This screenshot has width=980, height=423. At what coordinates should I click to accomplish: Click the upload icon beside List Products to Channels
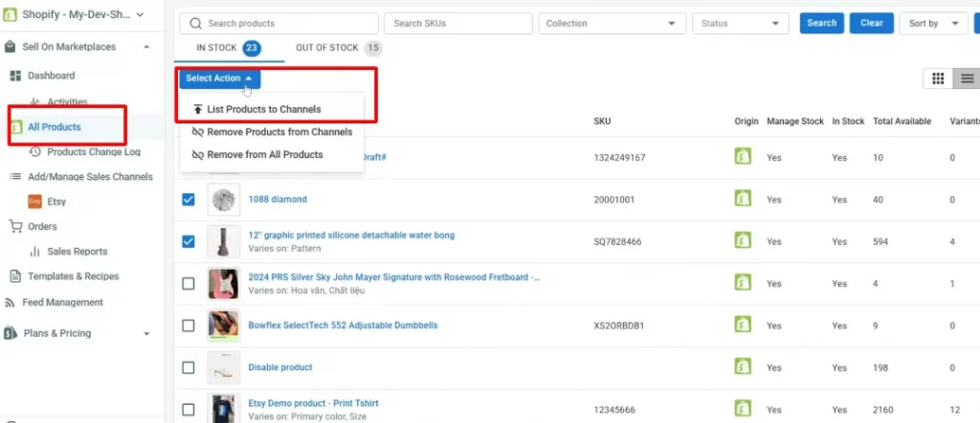click(197, 109)
